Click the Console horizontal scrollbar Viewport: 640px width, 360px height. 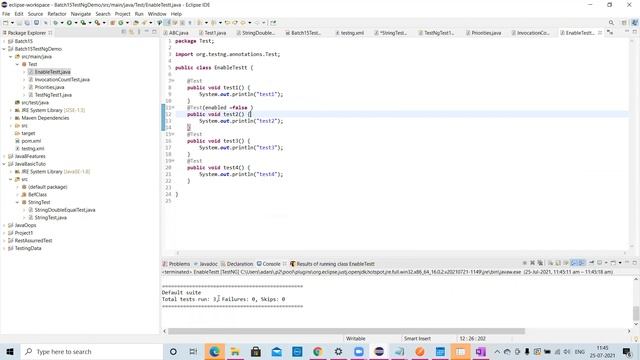coord(346,331)
